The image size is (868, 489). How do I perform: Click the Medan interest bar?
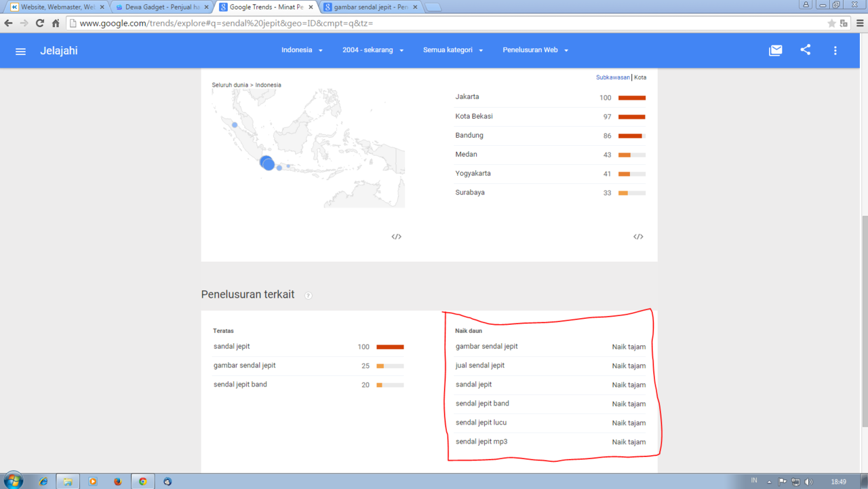pos(632,155)
